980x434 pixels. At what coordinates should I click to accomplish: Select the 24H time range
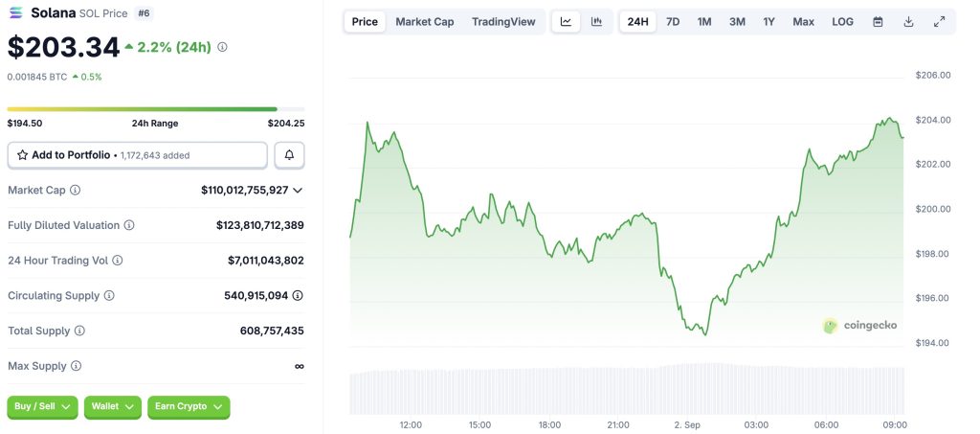(x=637, y=21)
